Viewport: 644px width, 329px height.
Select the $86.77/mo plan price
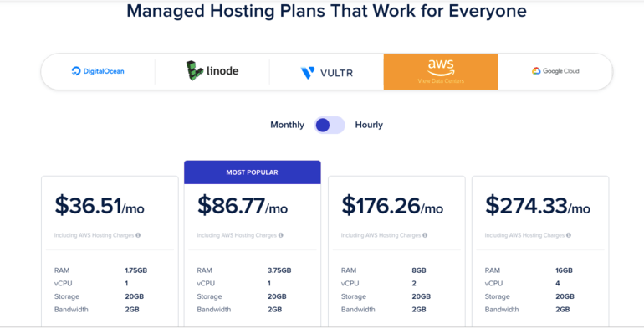coord(243,206)
